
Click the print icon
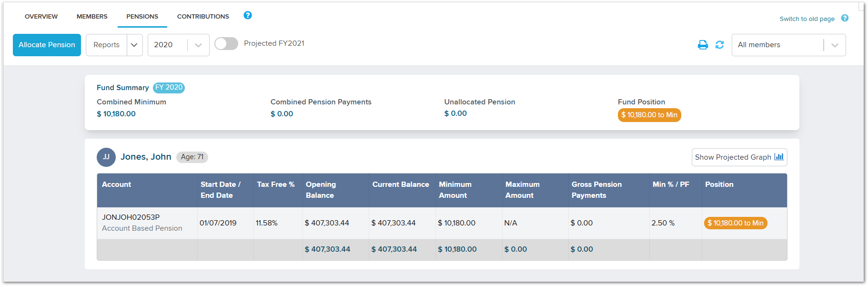[x=703, y=45]
